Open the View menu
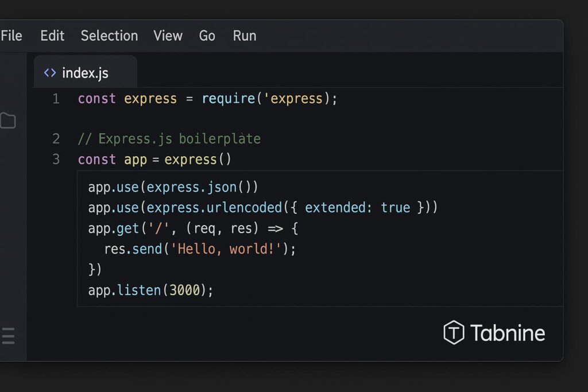Image resolution: width=588 pixels, height=392 pixels. (x=168, y=36)
